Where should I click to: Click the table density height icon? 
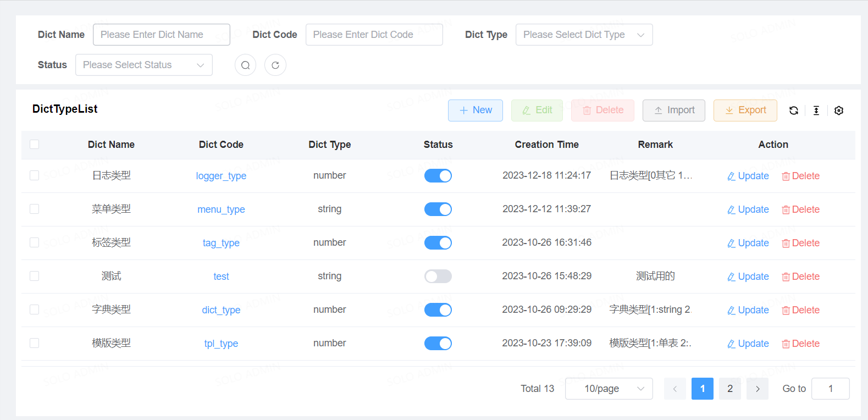(816, 110)
